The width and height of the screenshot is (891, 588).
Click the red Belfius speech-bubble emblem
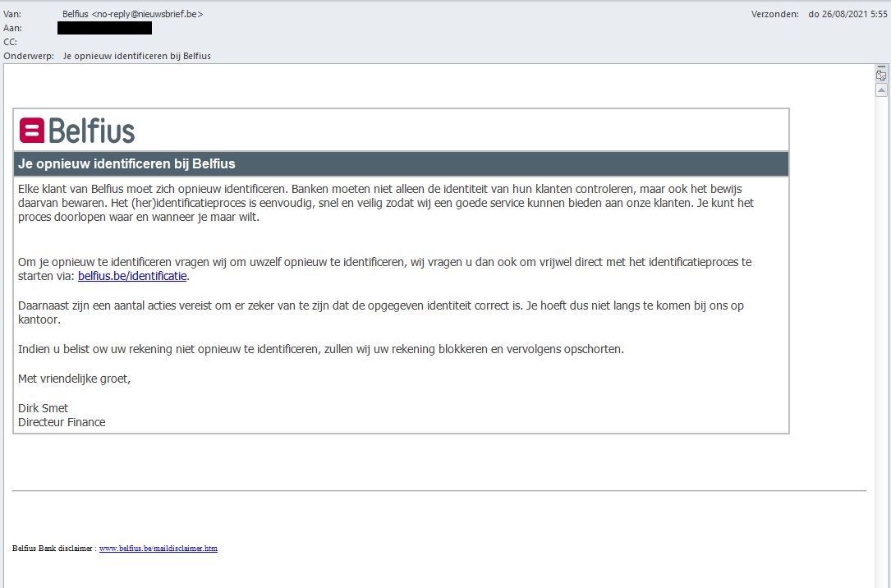(x=31, y=130)
